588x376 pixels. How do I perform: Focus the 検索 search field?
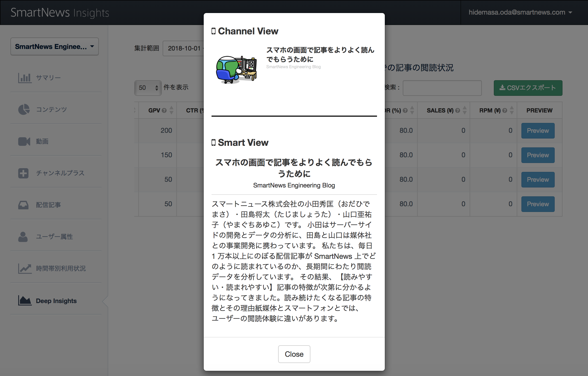tap(442, 88)
